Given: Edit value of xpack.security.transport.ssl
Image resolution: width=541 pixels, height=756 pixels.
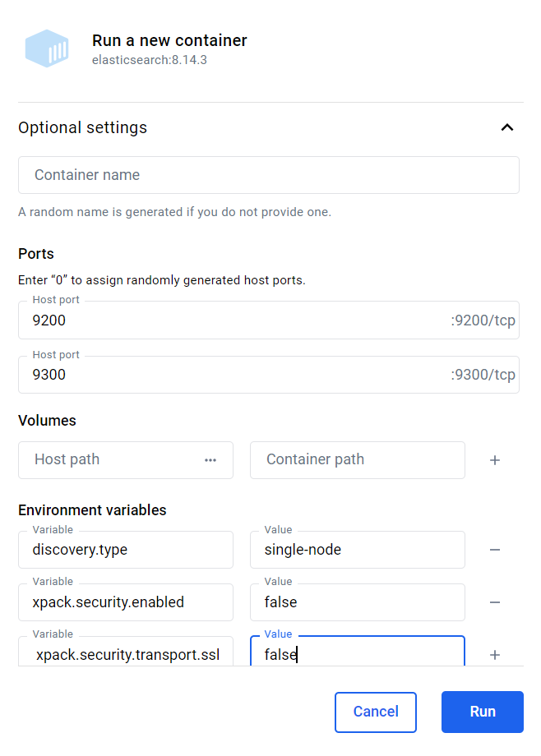Looking at the screenshot, I should point(358,652).
